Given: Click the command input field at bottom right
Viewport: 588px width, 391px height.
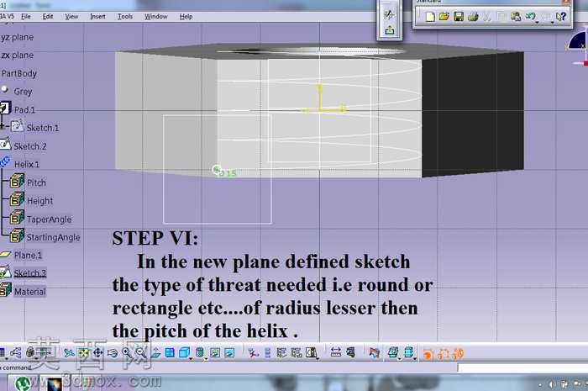Looking at the screenshot, I should pyautogui.click(x=522, y=367).
